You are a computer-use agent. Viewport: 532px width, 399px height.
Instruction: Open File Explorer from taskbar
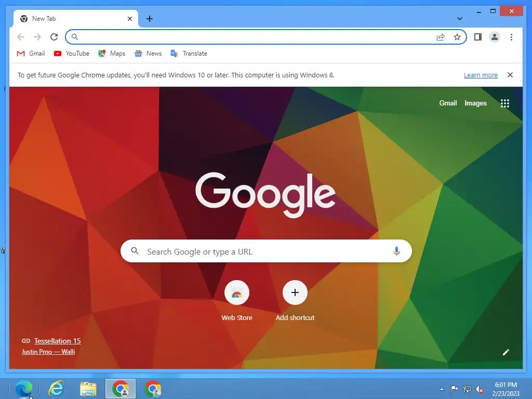tap(88, 389)
